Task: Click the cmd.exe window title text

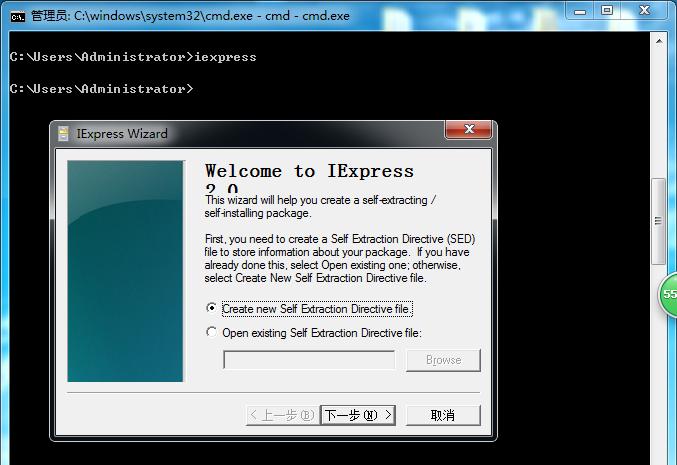Action: (x=190, y=16)
